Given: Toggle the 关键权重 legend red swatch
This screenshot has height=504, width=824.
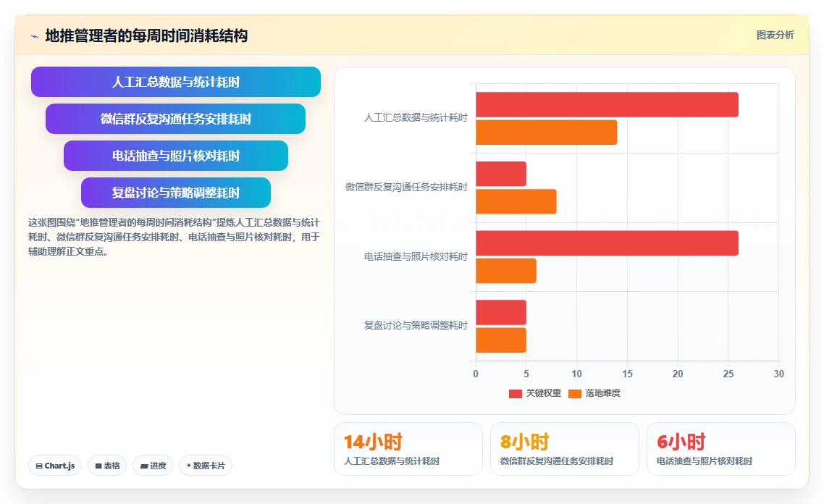Looking at the screenshot, I should (516, 394).
